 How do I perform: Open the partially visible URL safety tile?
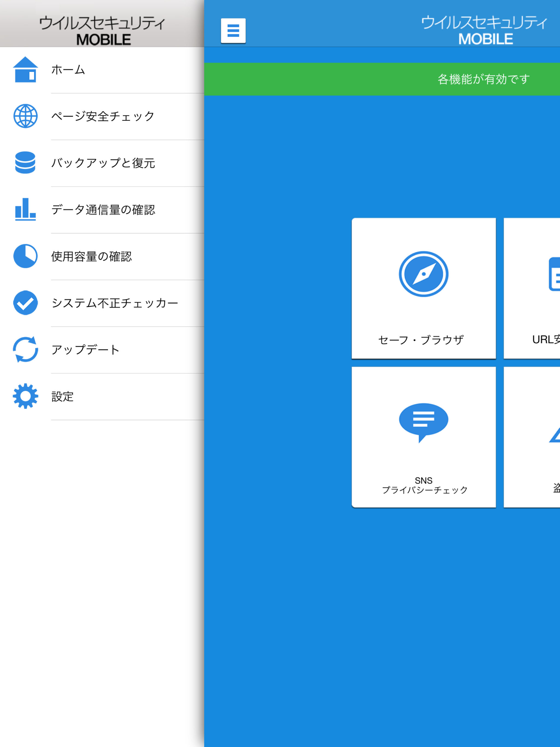tap(532, 288)
